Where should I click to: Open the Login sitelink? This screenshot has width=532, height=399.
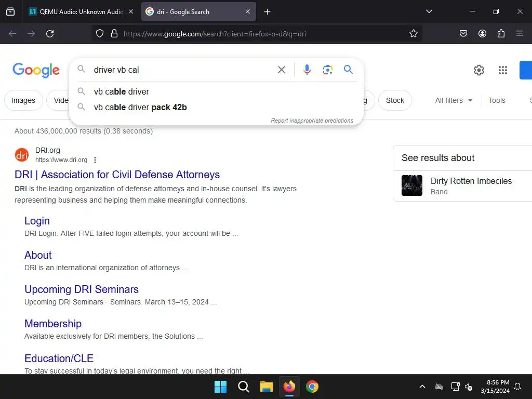(37, 221)
